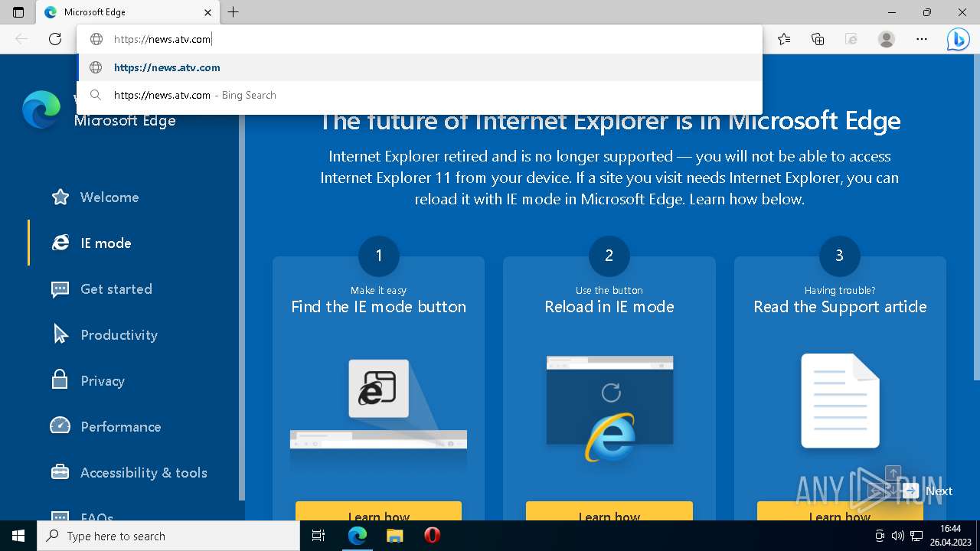The image size is (980, 551).
Task: Select Welcome in the sidebar
Action: (109, 197)
